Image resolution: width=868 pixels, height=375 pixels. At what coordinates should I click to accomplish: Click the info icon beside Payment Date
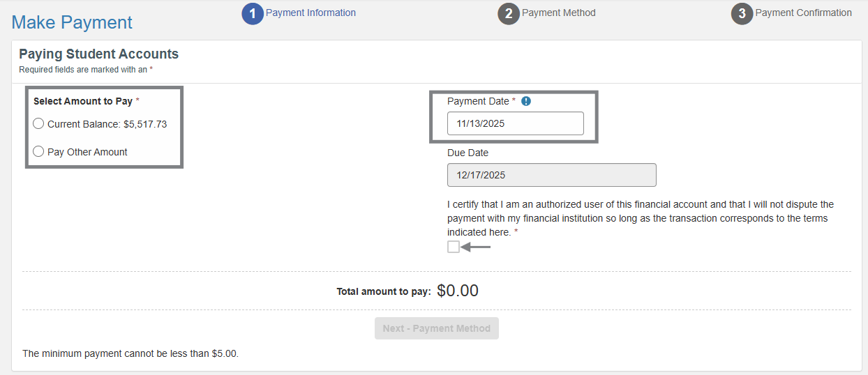point(526,101)
